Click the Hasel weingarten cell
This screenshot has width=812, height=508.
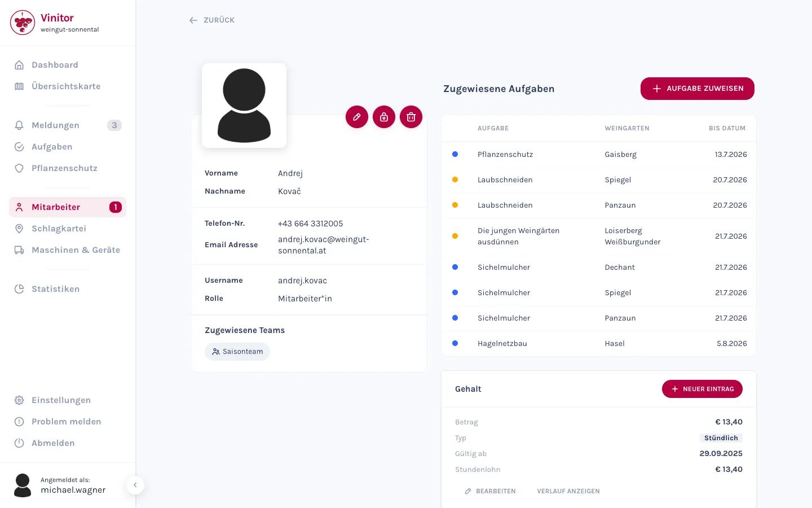tap(615, 343)
